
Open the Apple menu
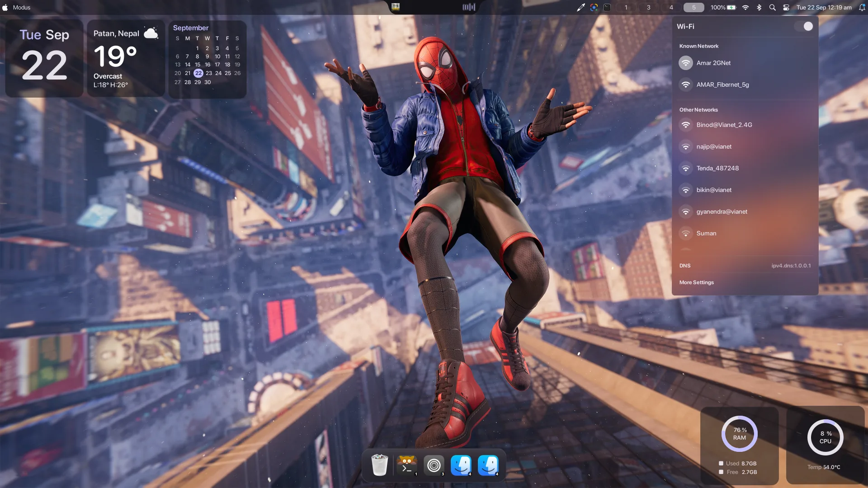tap(5, 7)
